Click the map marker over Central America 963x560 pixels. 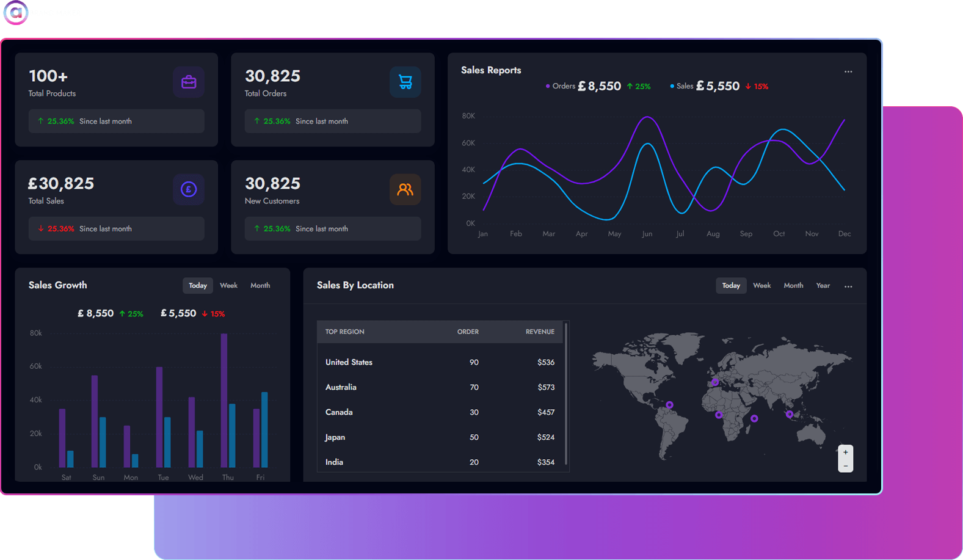(670, 405)
